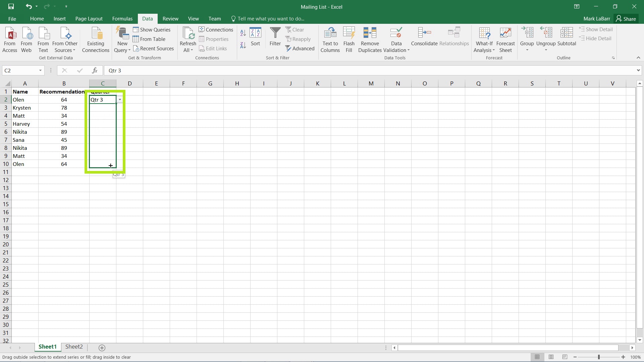This screenshot has width=644, height=362.
Task: Click the Sort & Filter icon
Action: (277, 57)
